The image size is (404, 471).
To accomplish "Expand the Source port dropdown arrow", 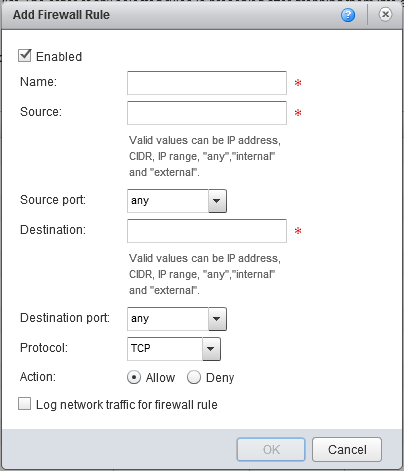I will 217,201.
